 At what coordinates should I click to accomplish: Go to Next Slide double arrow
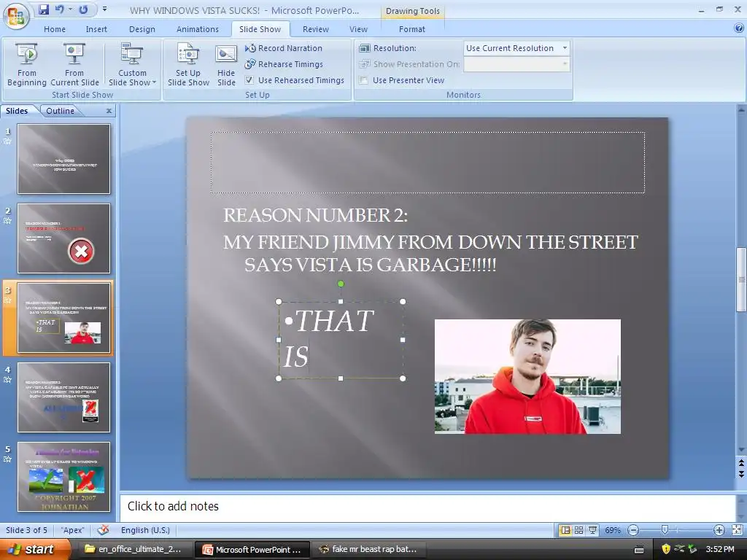[741, 474]
